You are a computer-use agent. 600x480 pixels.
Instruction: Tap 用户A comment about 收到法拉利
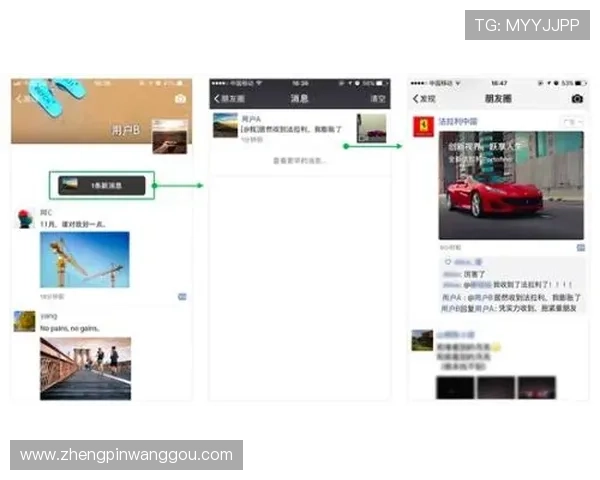(511, 297)
